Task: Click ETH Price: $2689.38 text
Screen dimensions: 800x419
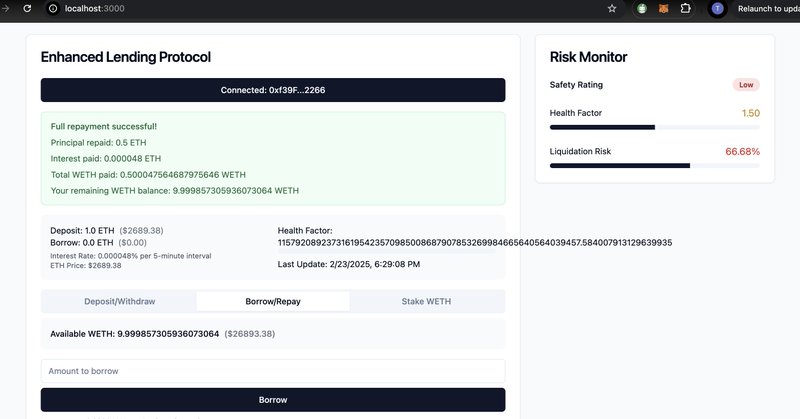Action: click(86, 265)
